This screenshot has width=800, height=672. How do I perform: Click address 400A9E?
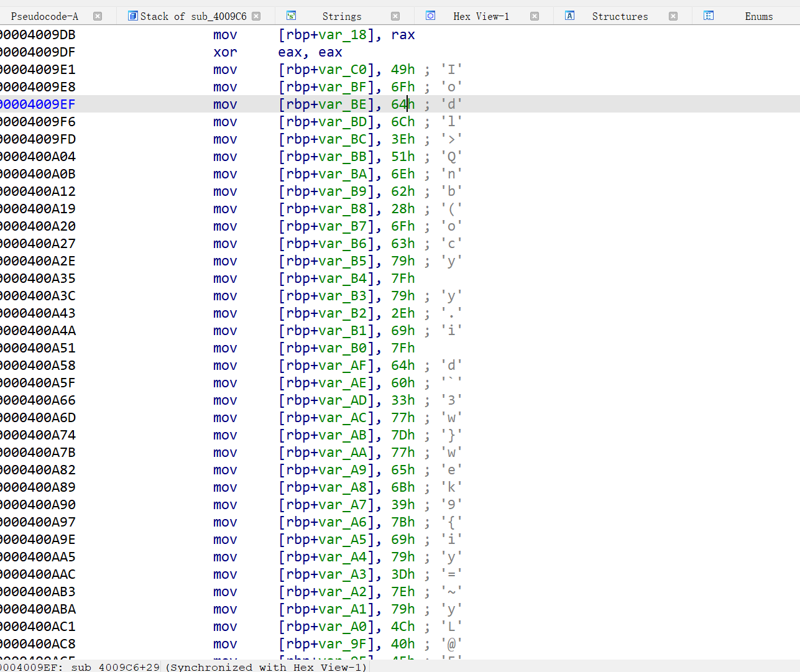pos(38,540)
